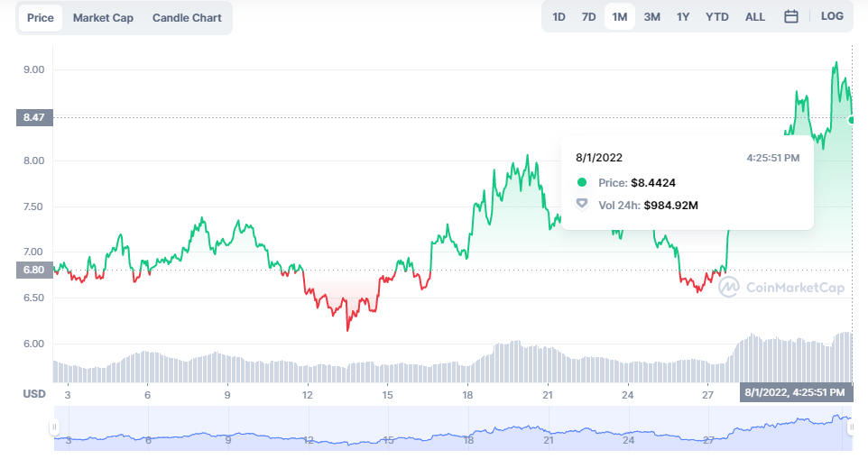868x459 pixels.
Task: Select the 1Y time range
Action: tap(683, 17)
